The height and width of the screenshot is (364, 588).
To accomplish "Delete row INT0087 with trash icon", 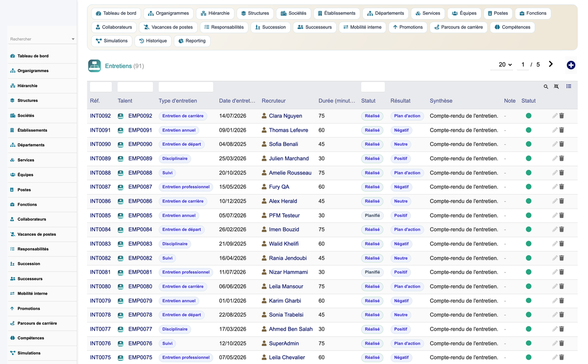I will [x=562, y=187].
